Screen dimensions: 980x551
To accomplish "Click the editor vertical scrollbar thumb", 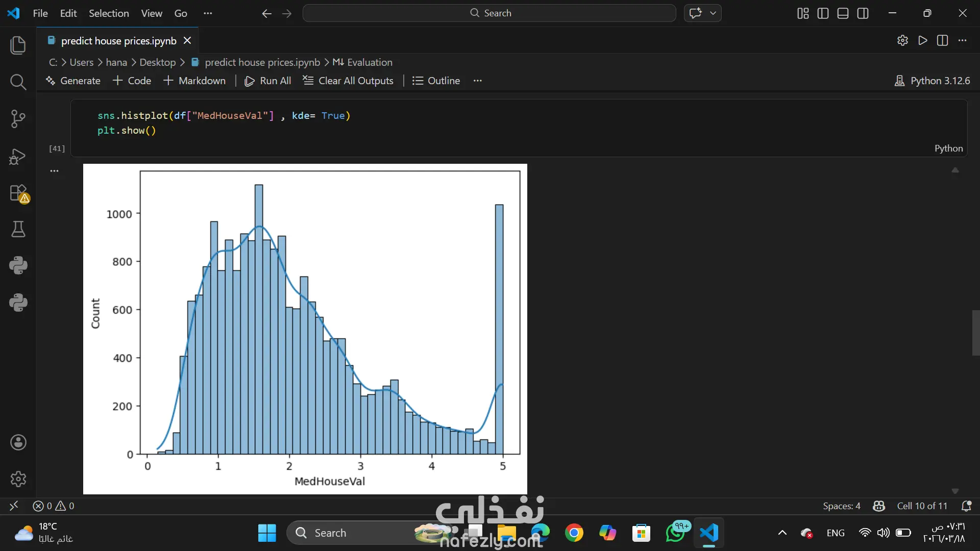I will 975,333.
